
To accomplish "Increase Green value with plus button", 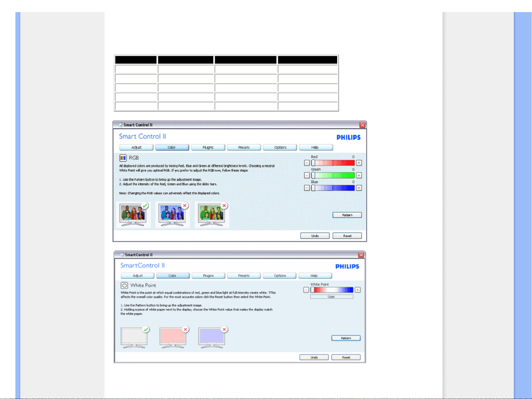I will [x=359, y=175].
